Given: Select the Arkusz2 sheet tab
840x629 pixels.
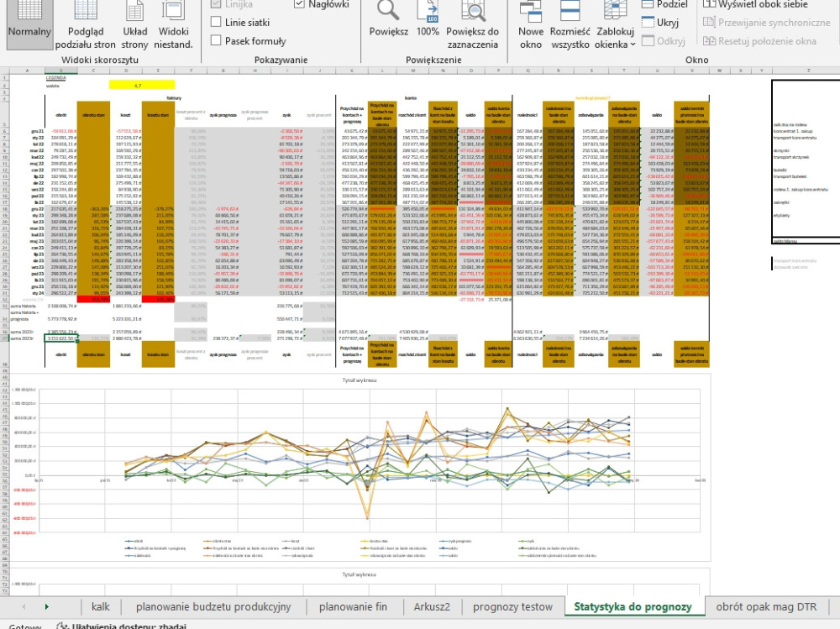Looking at the screenshot, I should tap(432, 606).
